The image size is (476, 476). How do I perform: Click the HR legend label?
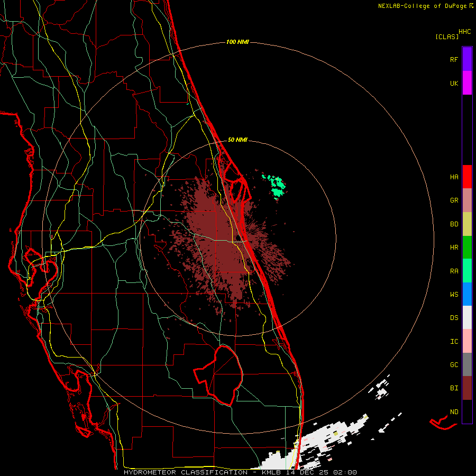tap(454, 248)
